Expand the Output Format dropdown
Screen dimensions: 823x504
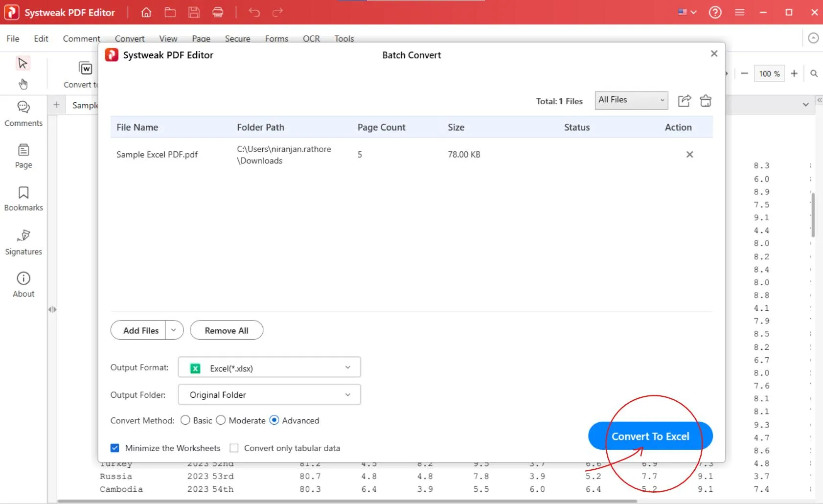269,367
